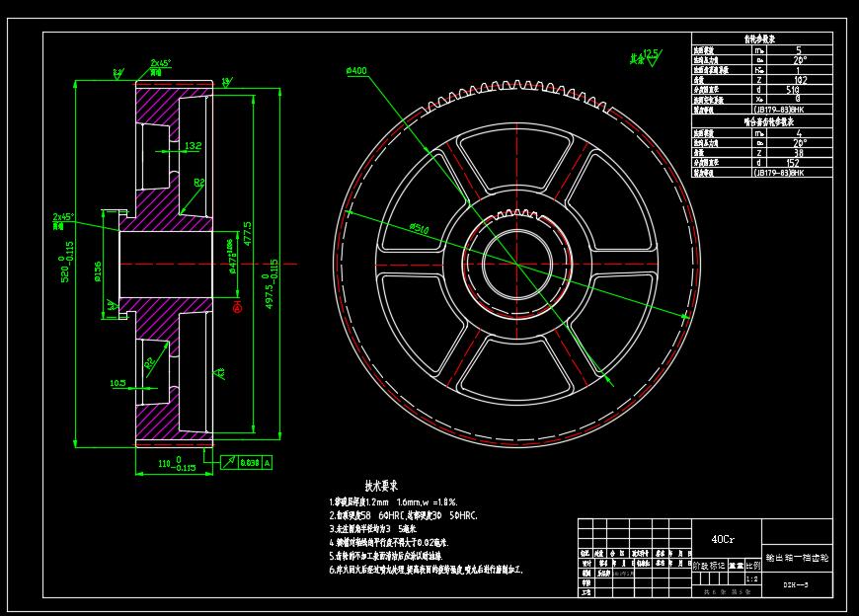
Task: Select the 520 outer diameter dimension
Action: click(67, 262)
